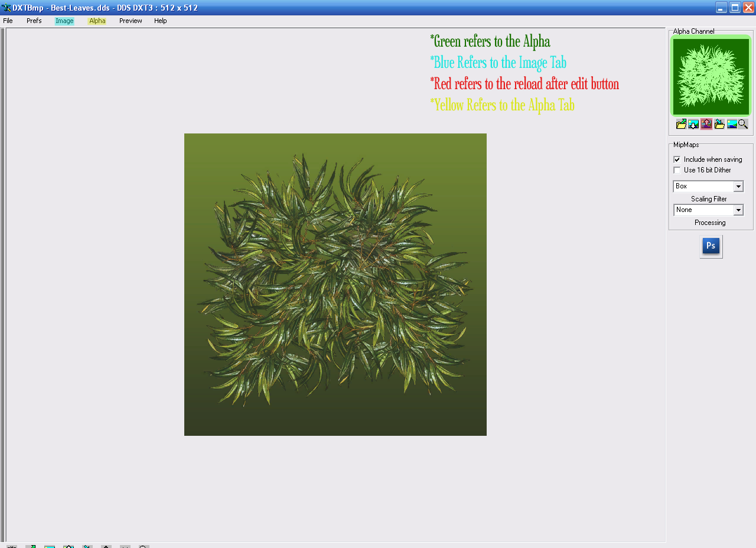This screenshot has height=548, width=756.
Task: Enable Use 16 bit Dither
Action: [x=677, y=170]
